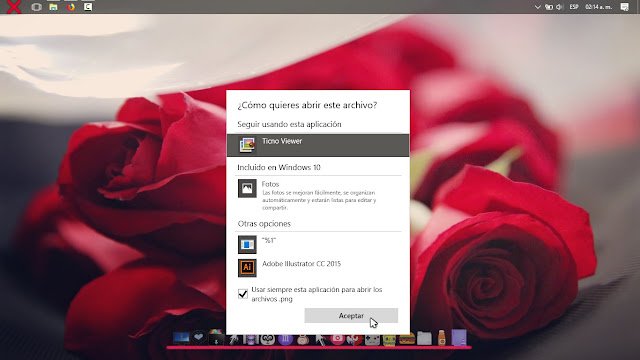The width and height of the screenshot is (640, 360).
Task: Choose the Fotos app option
Action: pyautogui.click(x=318, y=195)
